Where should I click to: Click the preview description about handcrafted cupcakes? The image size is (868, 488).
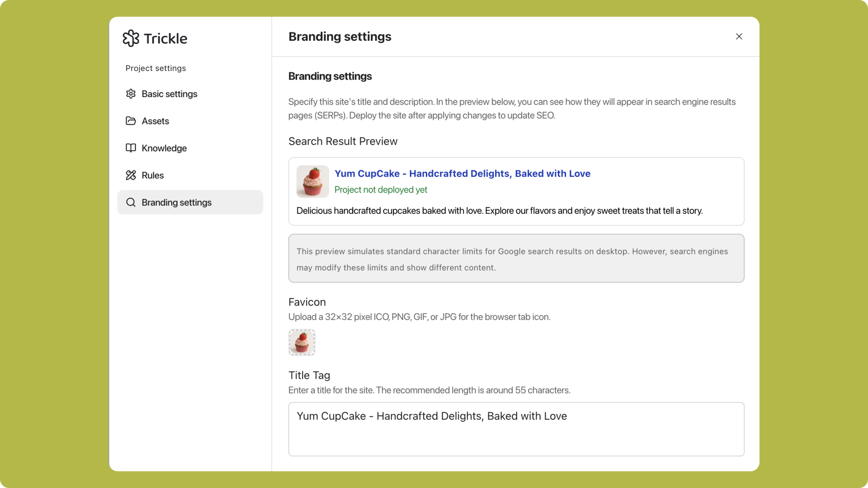click(499, 211)
